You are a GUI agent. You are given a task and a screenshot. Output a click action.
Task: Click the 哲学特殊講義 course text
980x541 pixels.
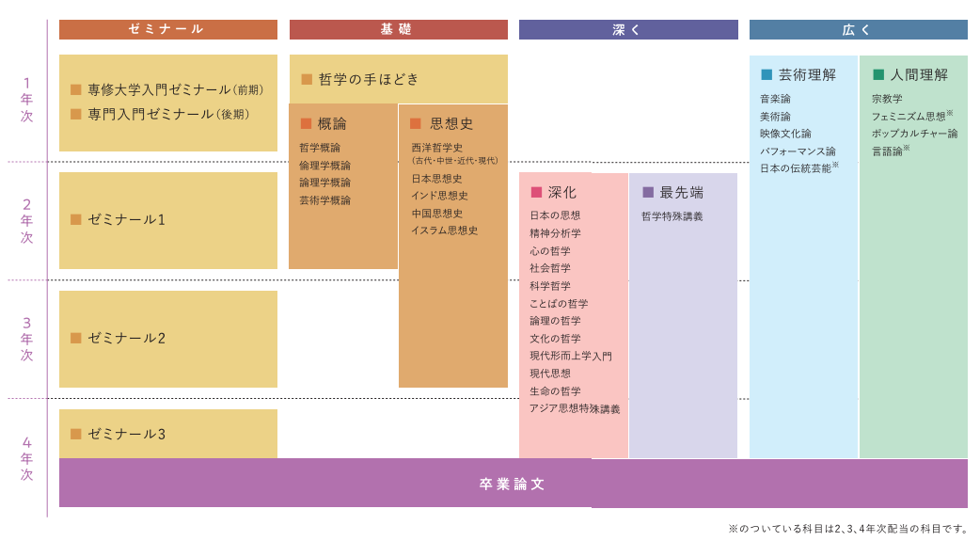coord(672,216)
